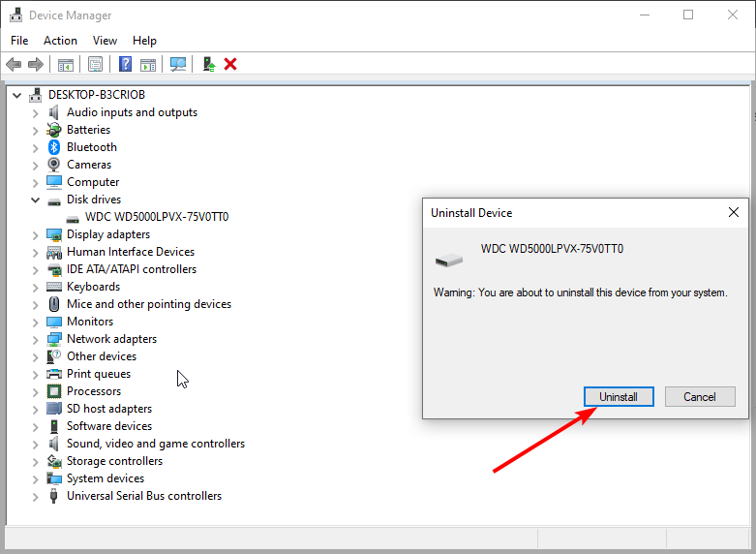This screenshot has width=756, height=554.
Task: Click the Mice pointing devices icon
Action: click(54, 304)
